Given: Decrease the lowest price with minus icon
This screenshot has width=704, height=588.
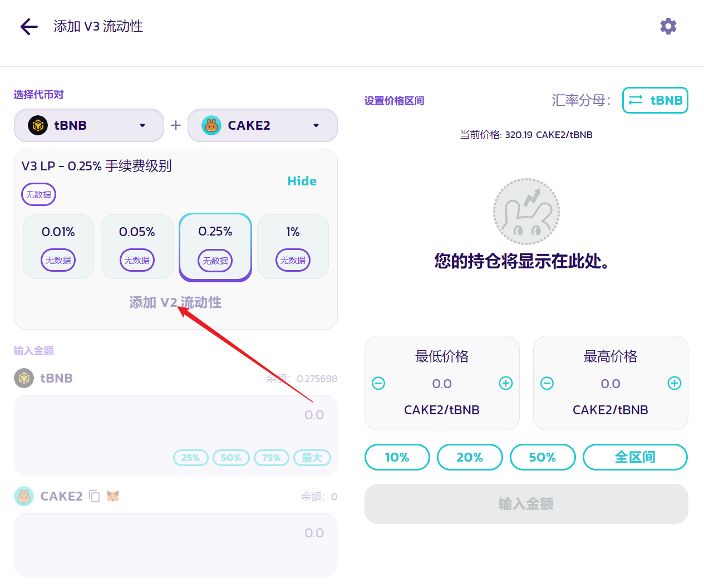Looking at the screenshot, I should pyautogui.click(x=378, y=383).
